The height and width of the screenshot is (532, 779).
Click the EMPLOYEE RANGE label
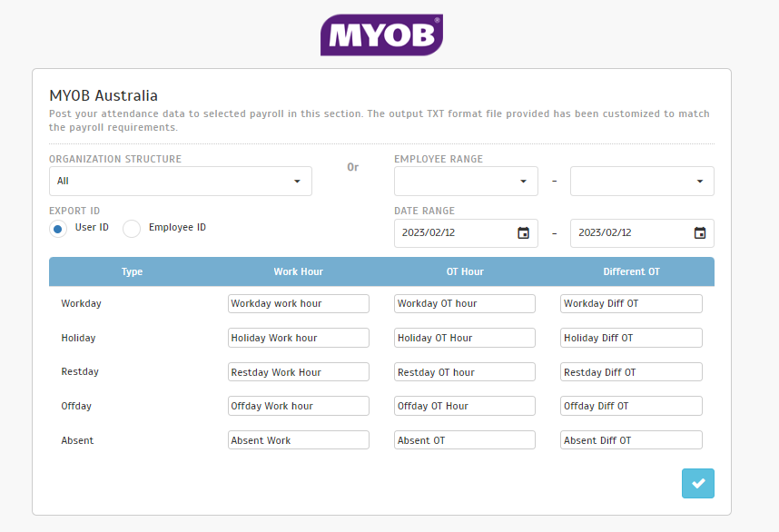(439, 159)
